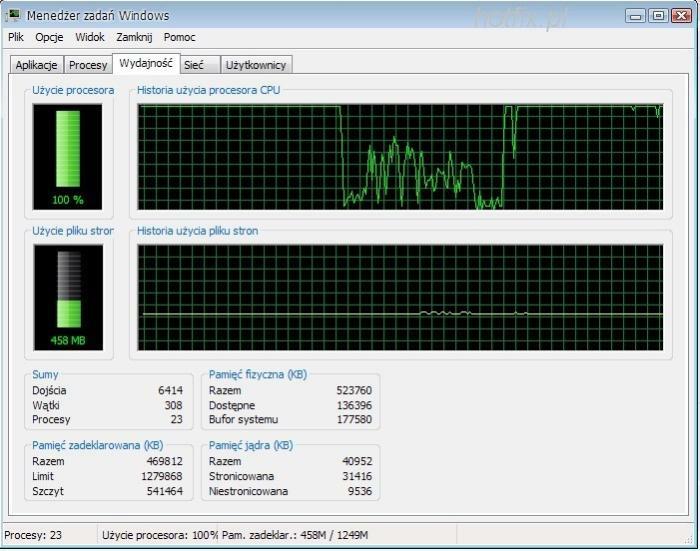700x551 pixels.
Task: Open the Użytkownicy tab
Action: pyautogui.click(x=256, y=65)
